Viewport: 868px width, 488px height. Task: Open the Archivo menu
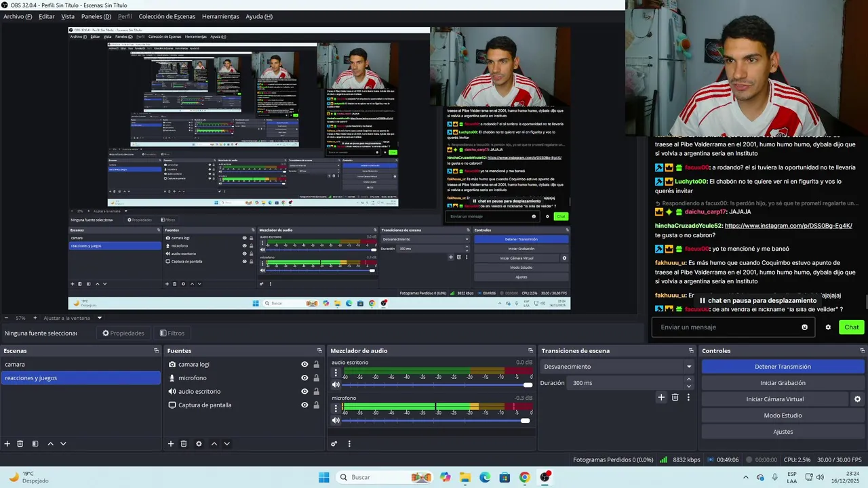coord(18,16)
